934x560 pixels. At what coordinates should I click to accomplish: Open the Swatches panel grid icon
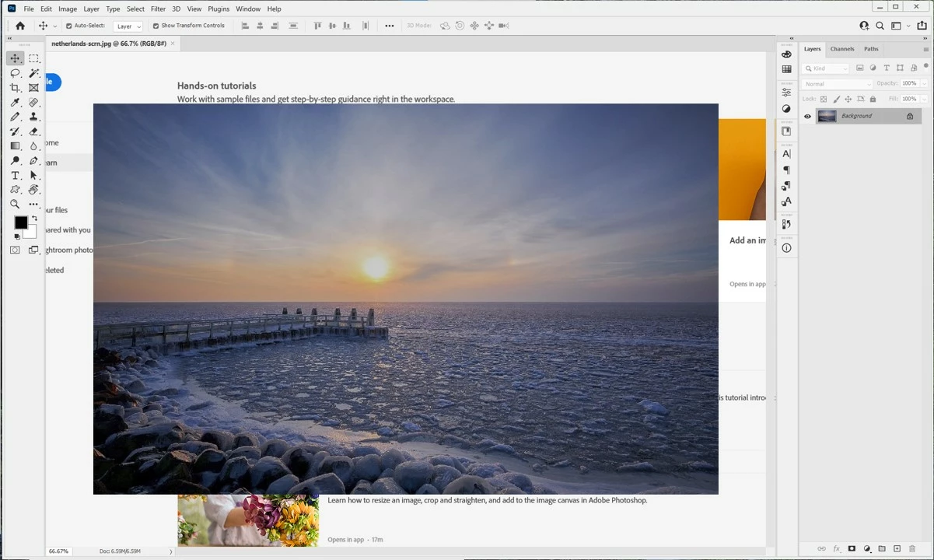tap(786, 69)
